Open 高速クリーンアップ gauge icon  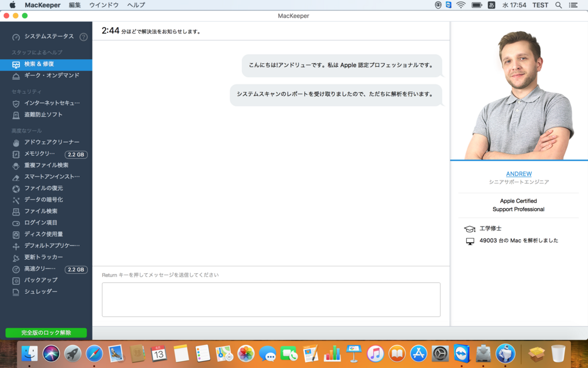point(16,269)
